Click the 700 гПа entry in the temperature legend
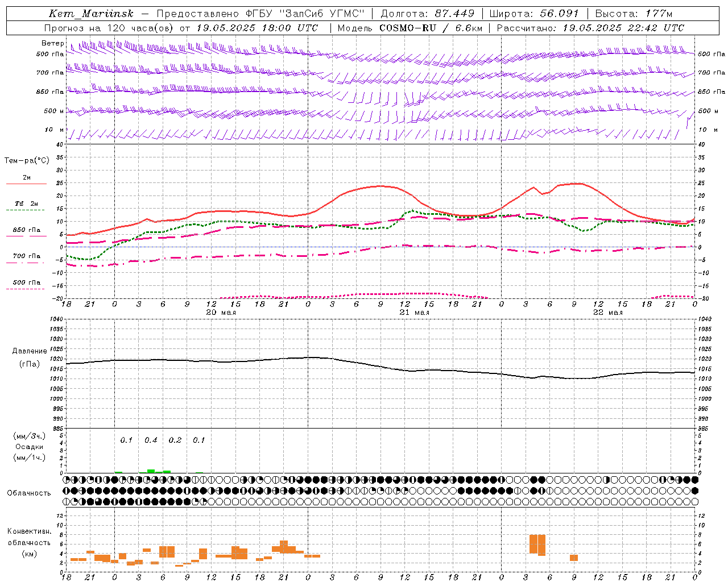Screen dimensions: 728x582 coord(27,256)
